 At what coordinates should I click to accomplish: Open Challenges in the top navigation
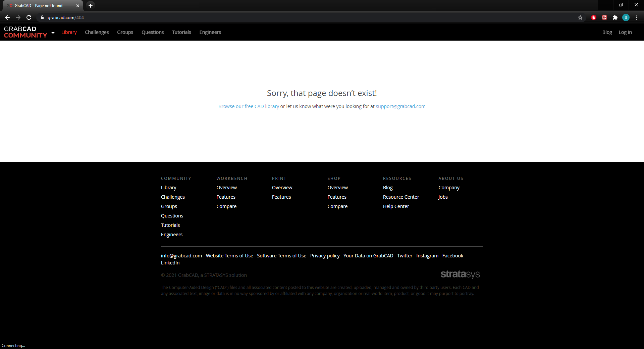[97, 32]
